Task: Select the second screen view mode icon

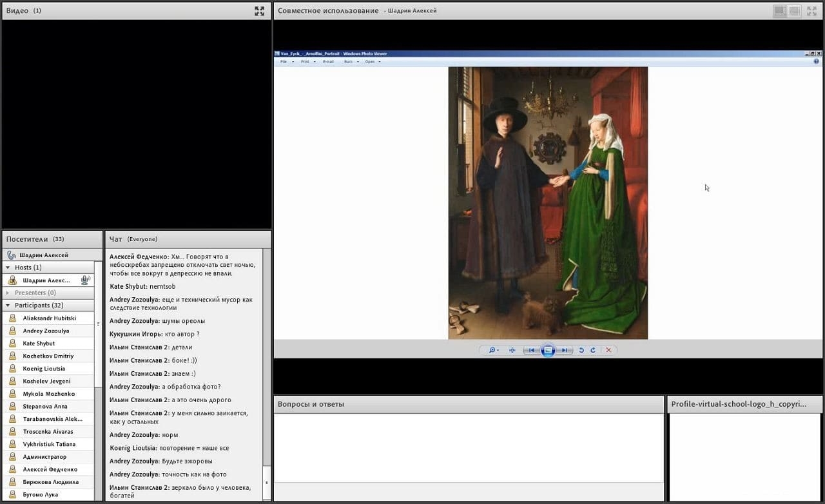Action: (794, 11)
